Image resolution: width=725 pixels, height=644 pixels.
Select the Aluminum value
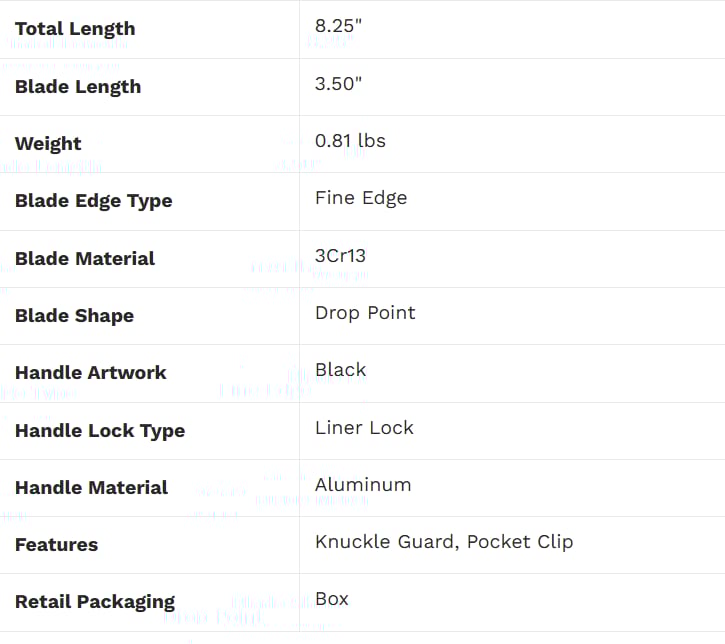[x=363, y=485]
